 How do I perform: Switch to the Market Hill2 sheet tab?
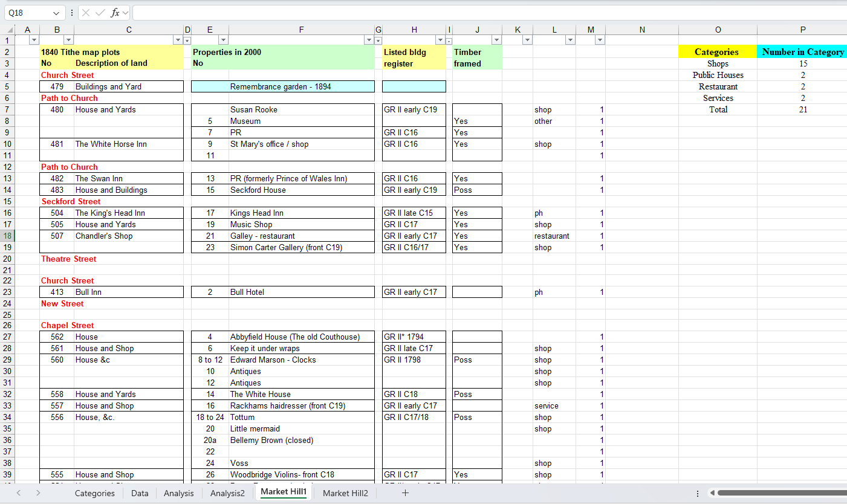[345, 493]
